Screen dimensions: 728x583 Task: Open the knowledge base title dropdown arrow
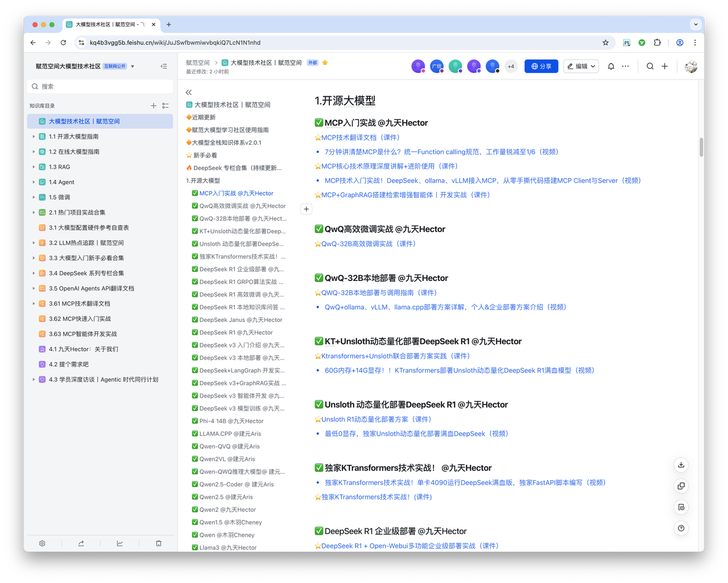[x=133, y=67]
